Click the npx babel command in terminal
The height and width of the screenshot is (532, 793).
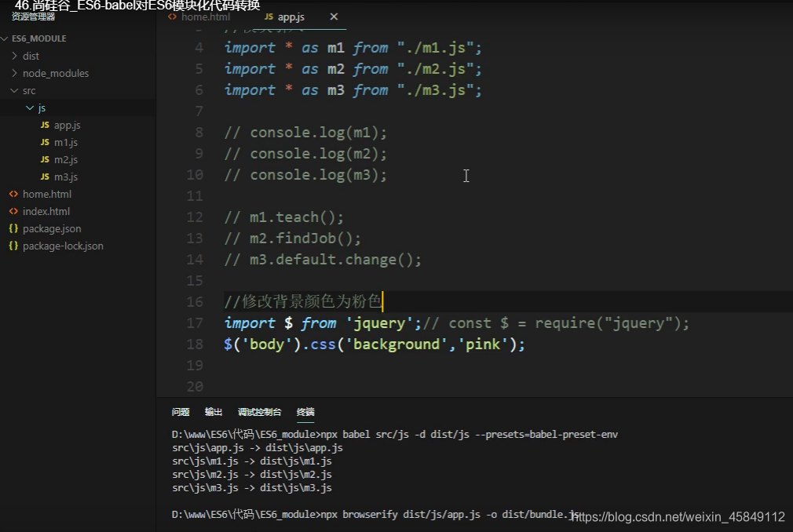pyautogui.click(x=470, y=435)
